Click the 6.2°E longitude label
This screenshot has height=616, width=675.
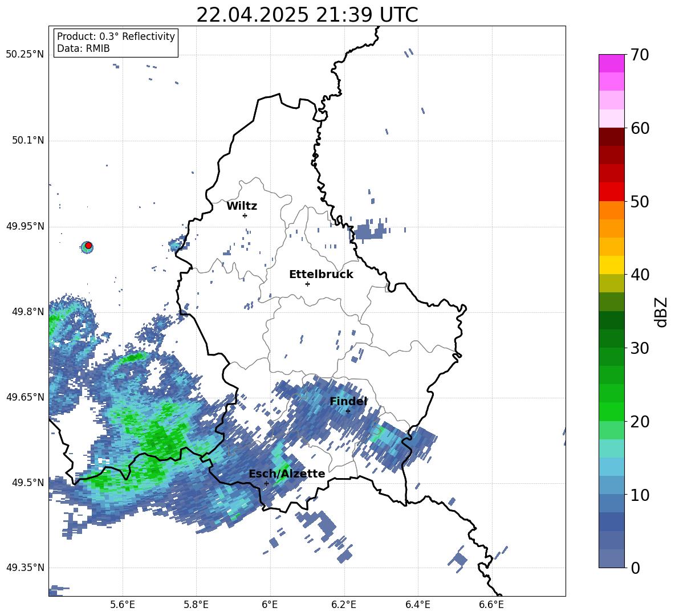[x=344, y=605]
